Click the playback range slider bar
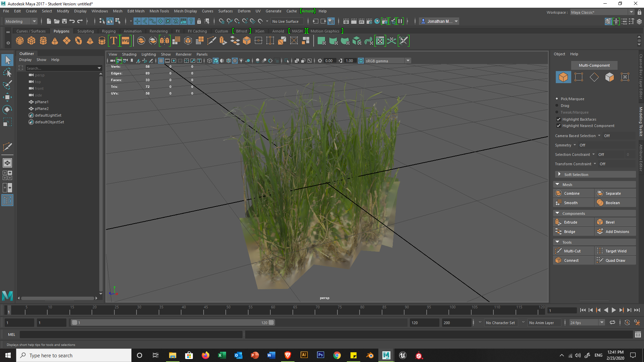 [x=173, y=323]
